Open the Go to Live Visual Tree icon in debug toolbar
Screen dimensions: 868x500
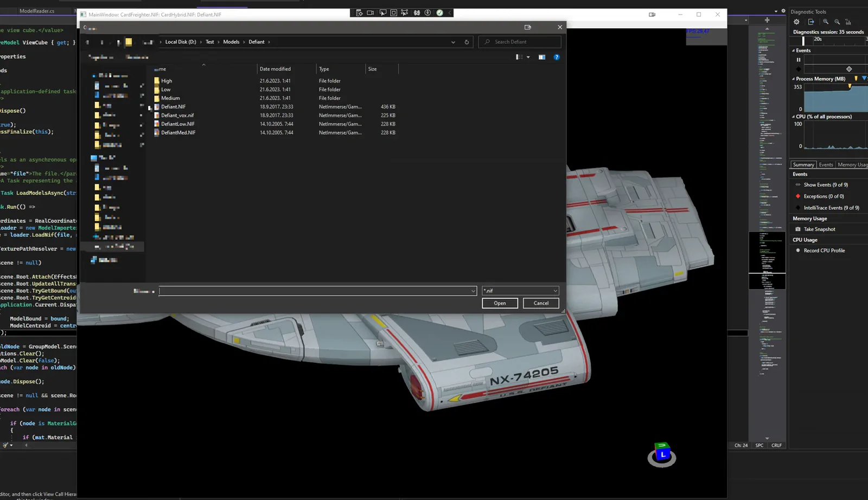coord(359,13)
